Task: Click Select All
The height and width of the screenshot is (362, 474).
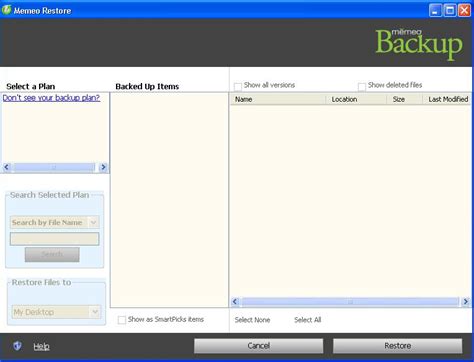Action: point(307,320)
